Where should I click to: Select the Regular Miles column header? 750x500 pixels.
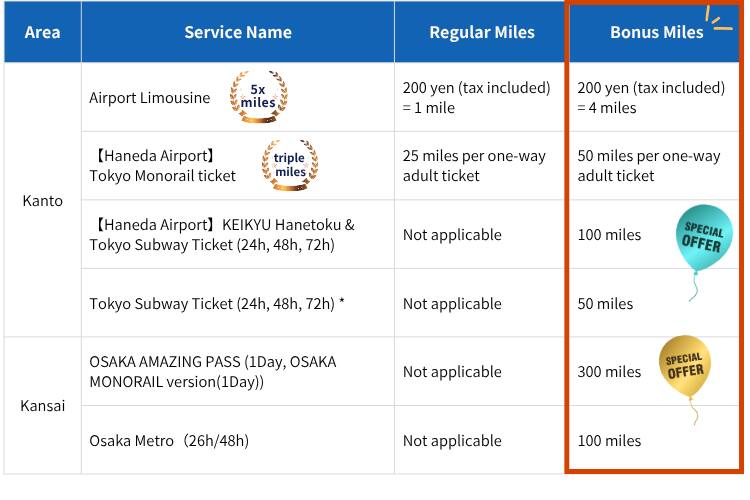[x=481, y=32]
